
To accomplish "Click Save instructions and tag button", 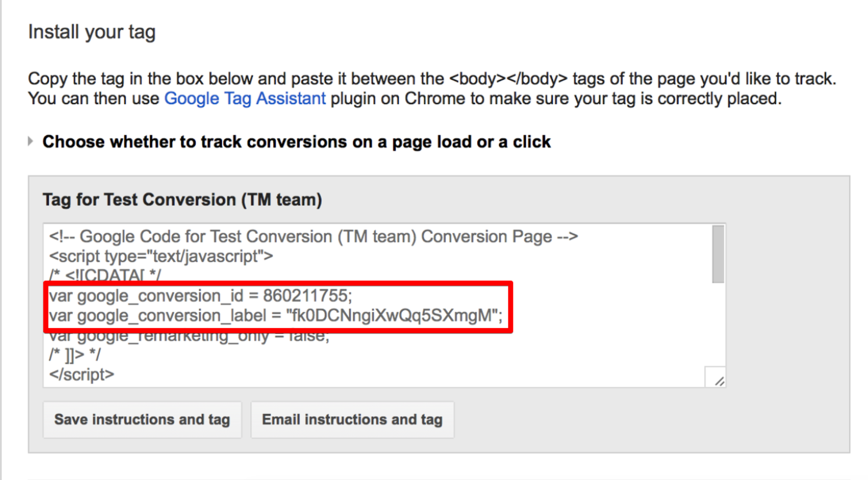I will [142, 419].
